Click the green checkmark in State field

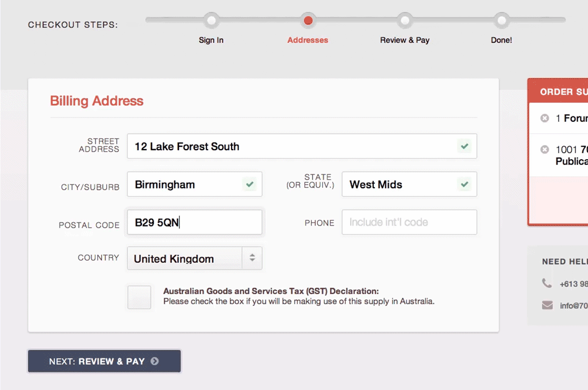[x=464, y=184]
